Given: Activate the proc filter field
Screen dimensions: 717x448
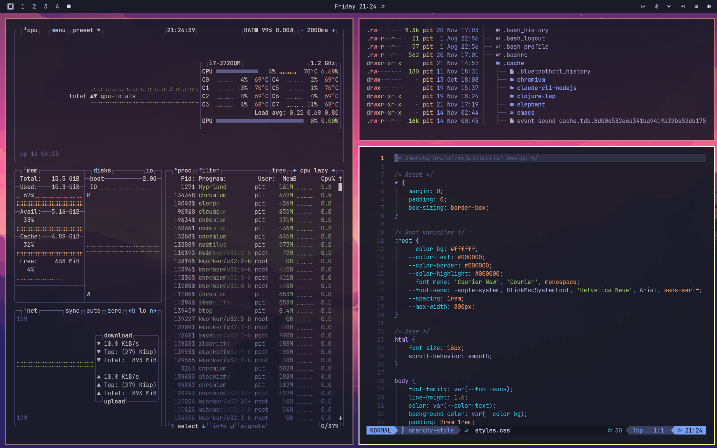Looking at the screenshot, I should pos(209,170).
